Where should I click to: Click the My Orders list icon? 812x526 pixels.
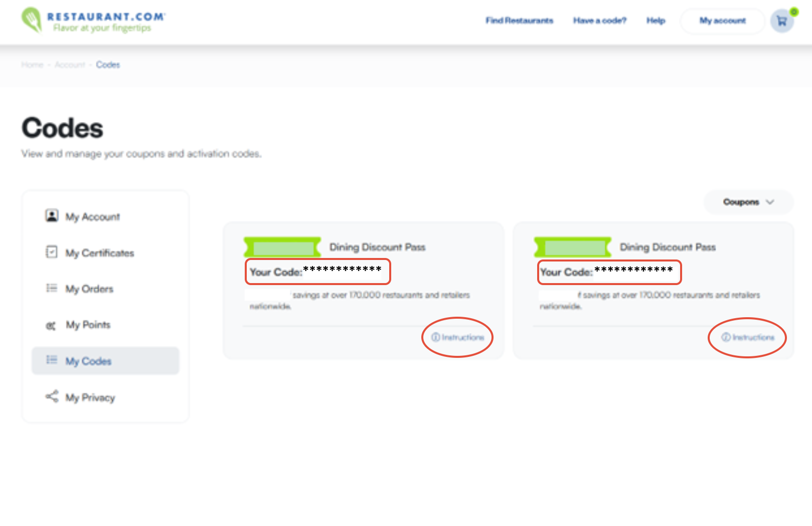click(52, 288)
